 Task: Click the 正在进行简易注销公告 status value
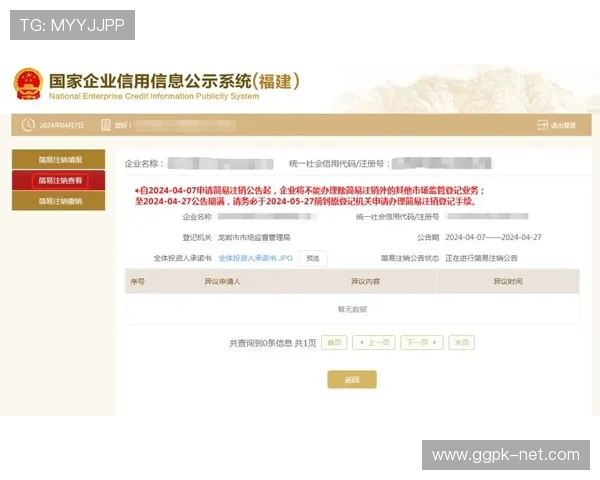tap(481, 258)
